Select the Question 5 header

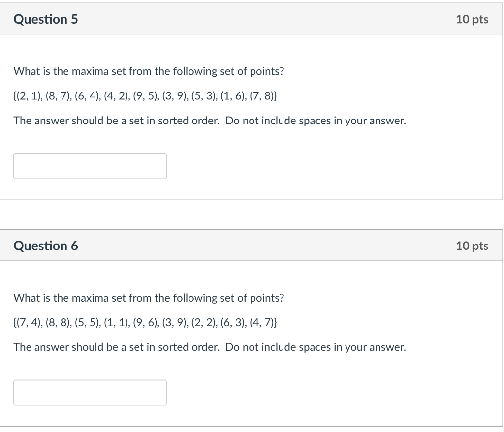click(x=46, y=19)
